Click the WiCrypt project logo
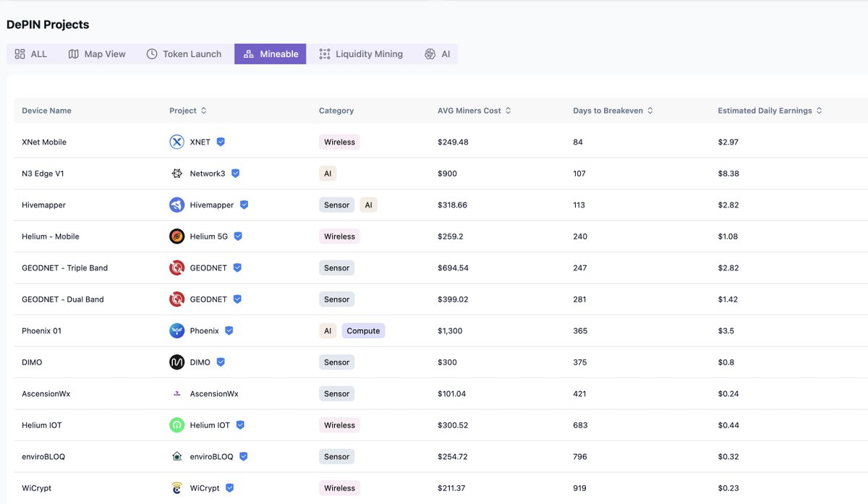 pos(176,488)
